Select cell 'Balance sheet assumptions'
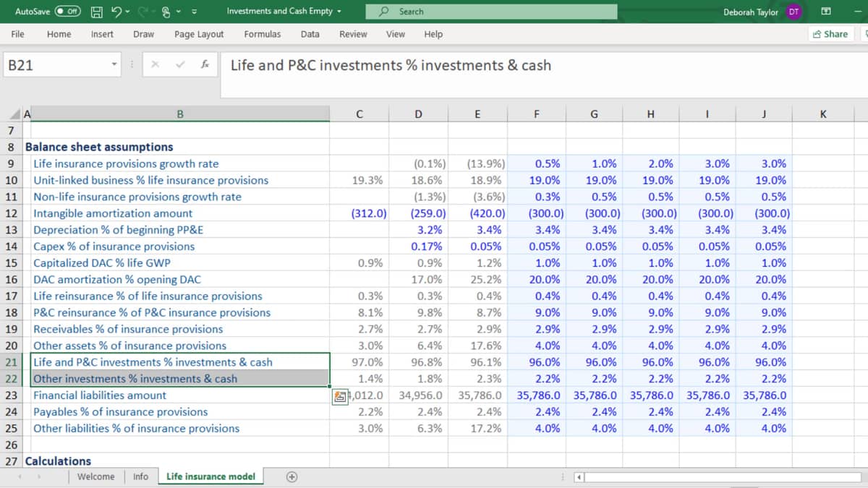 pos(99,147)
